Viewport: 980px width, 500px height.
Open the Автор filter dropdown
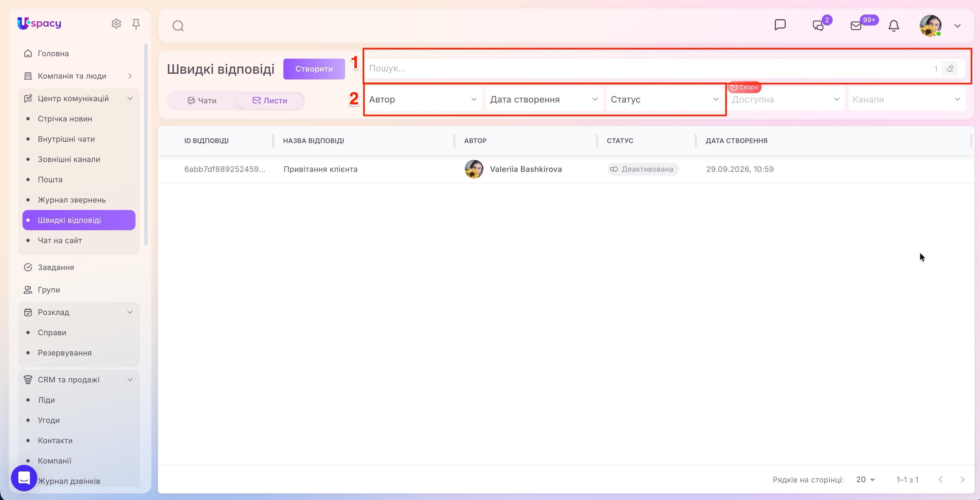(423, 99)
